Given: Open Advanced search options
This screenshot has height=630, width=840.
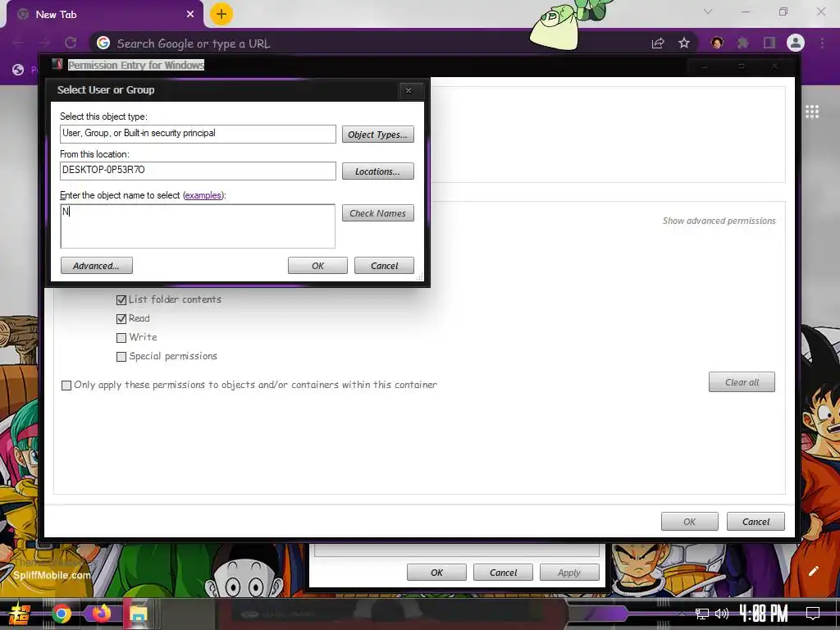Looking at the screenshot, I should tap(97, 266).
